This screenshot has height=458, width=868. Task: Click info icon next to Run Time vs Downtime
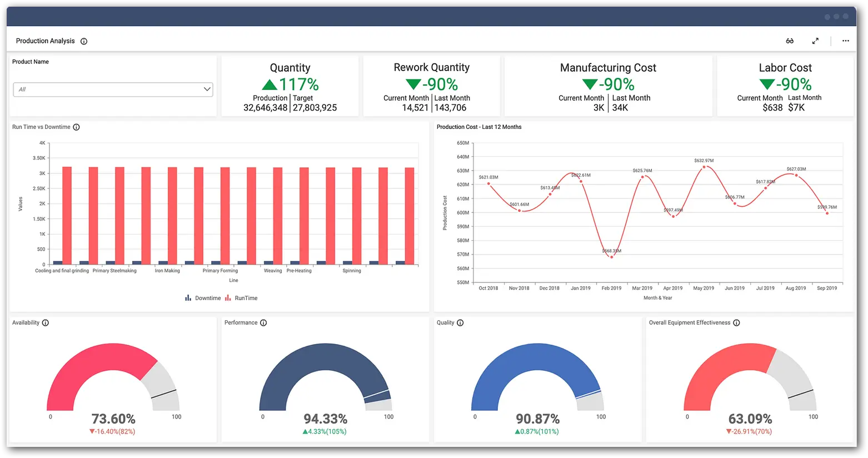(77, 127)
